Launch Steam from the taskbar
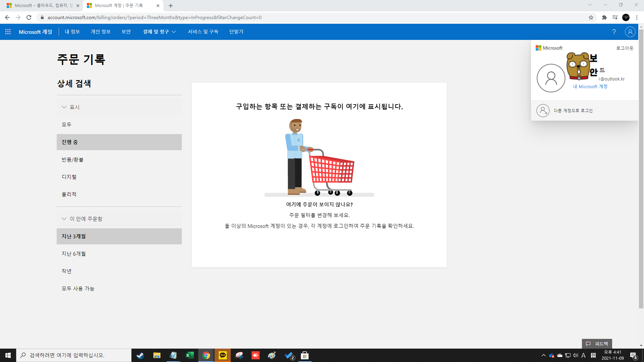The height and width of the screenshot is (362, 644). [x=140, y=355]
